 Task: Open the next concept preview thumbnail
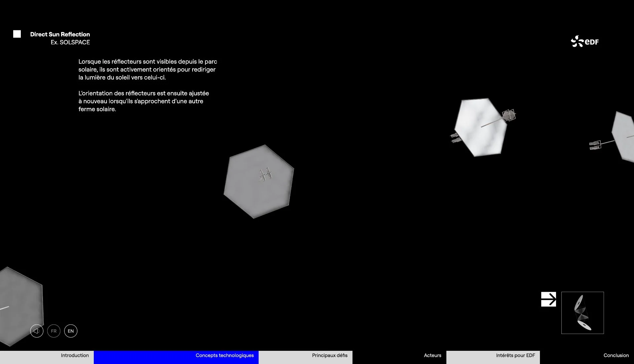point(582,313)
